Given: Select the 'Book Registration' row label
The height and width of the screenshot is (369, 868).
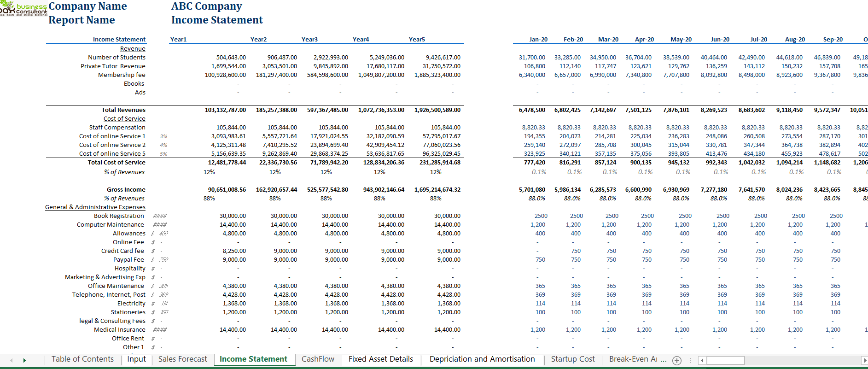Looking at the screenshot, I should (119, 216).
